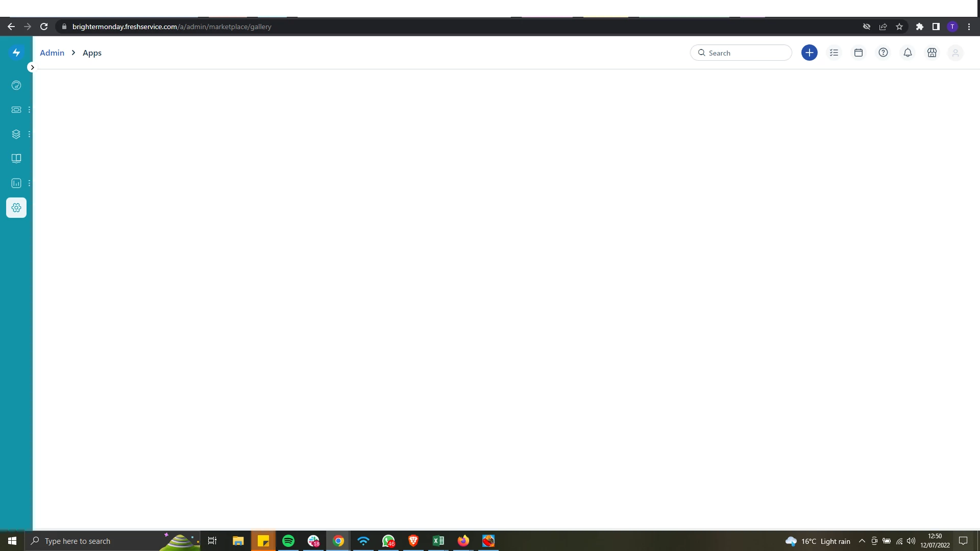Open the Windows Start menu

[12, 541]
